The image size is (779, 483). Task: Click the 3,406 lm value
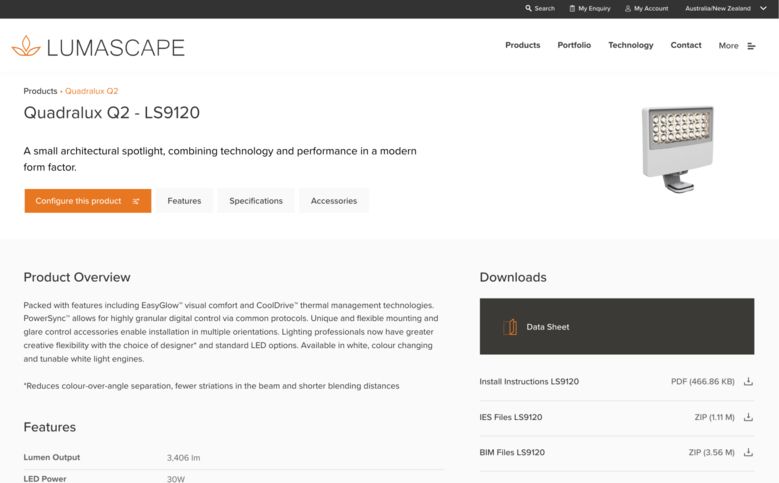(183, 458)
